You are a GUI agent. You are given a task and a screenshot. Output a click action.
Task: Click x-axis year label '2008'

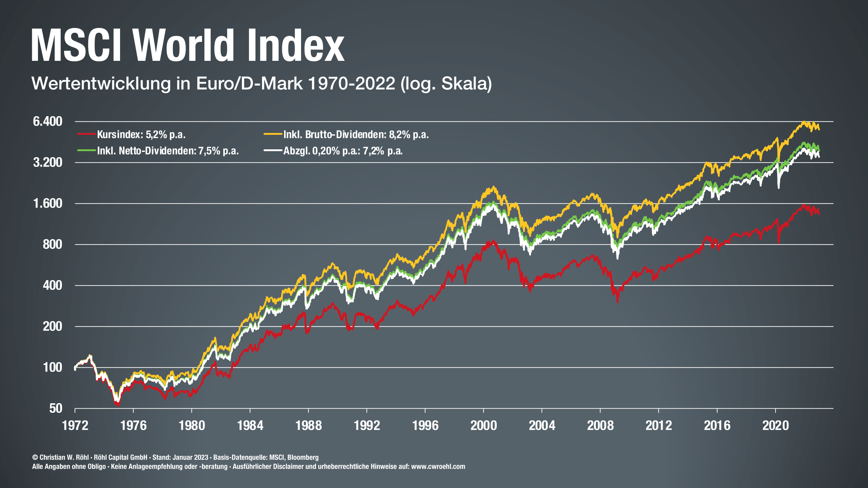[600, 426]
